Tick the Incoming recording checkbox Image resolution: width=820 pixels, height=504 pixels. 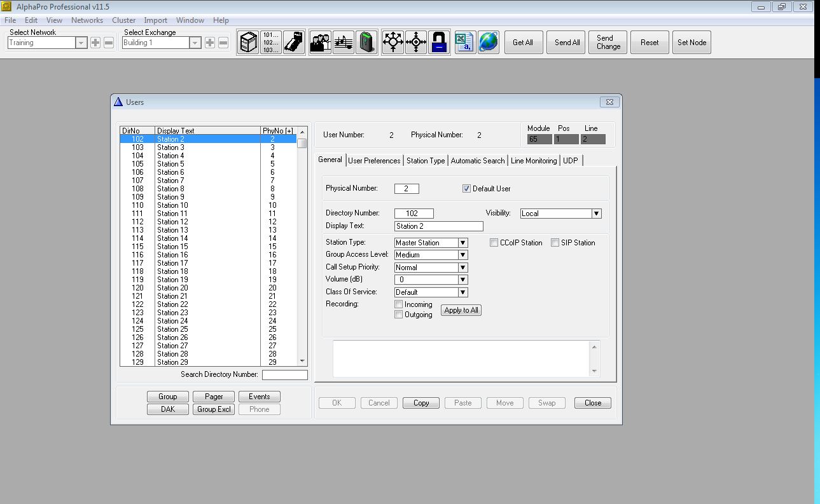[x=399, y=304]
